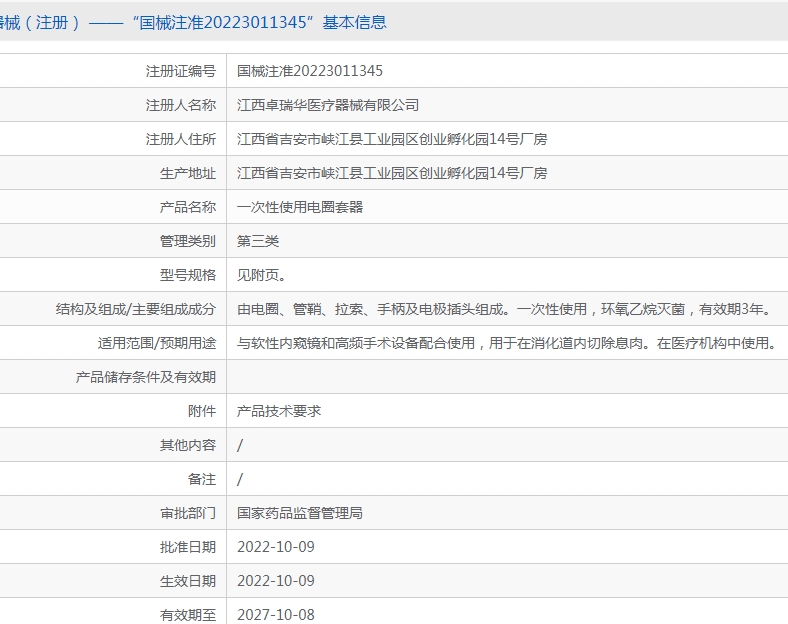This screenshot has height=624, width=788.
Task: Select the effective date 2022-10-09 in 生效日期 row
Action: pos(276,581)
